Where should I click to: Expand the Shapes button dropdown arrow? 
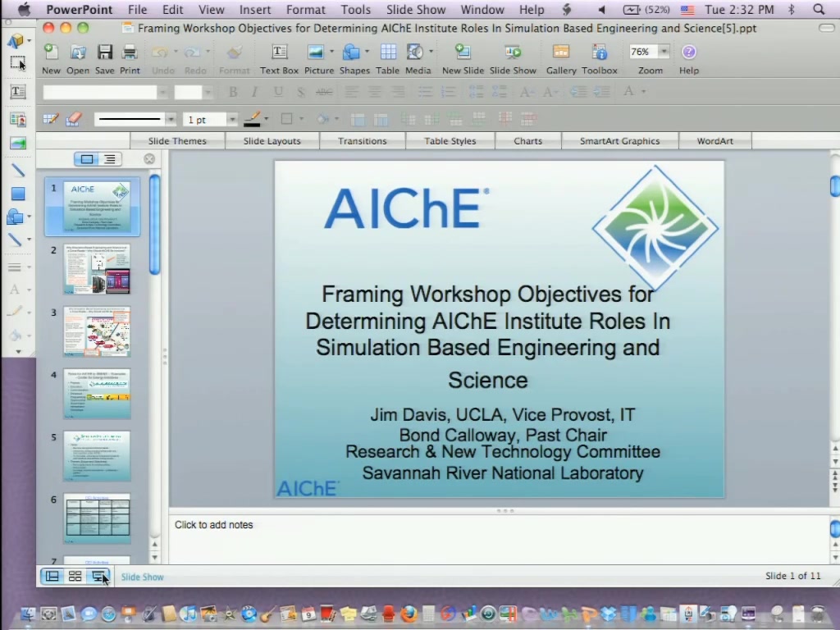[367, 52]
